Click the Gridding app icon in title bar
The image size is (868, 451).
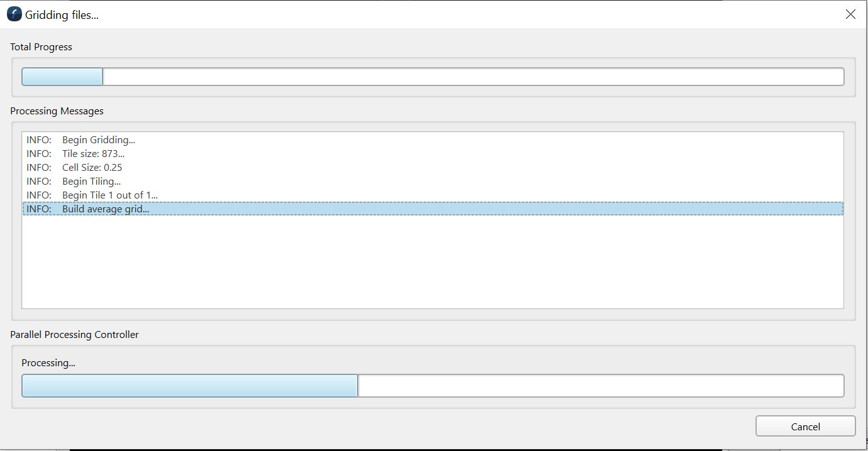(x=14, y=14)
